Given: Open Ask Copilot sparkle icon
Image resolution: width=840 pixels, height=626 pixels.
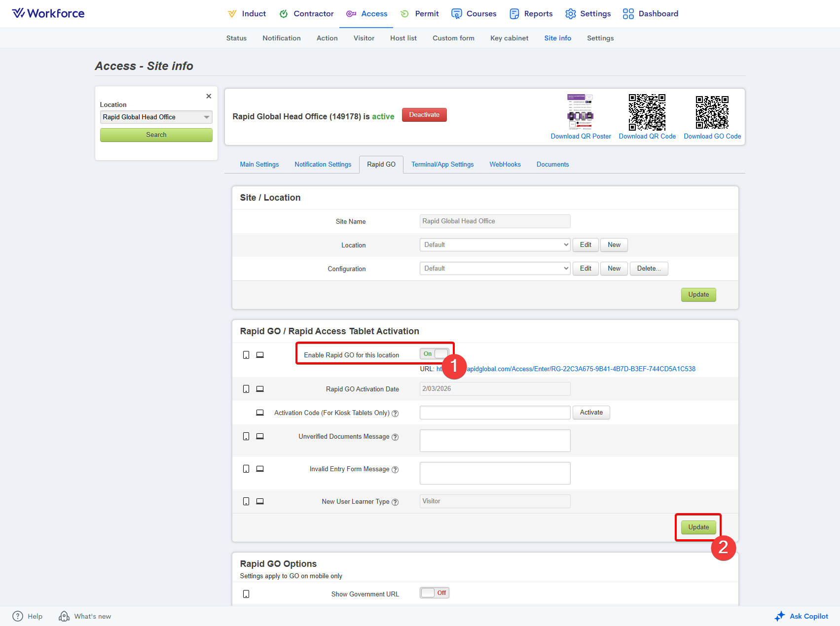Looking at the screenshot, I should click(779, 616).
